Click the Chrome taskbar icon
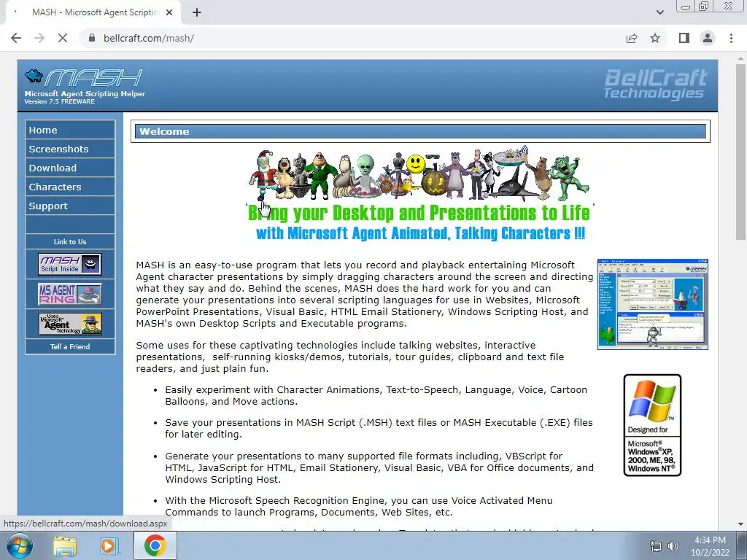 click(155, 545)
